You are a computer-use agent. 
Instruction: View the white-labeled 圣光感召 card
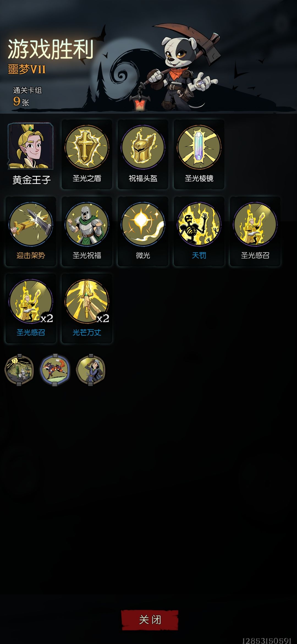point(255,231)
